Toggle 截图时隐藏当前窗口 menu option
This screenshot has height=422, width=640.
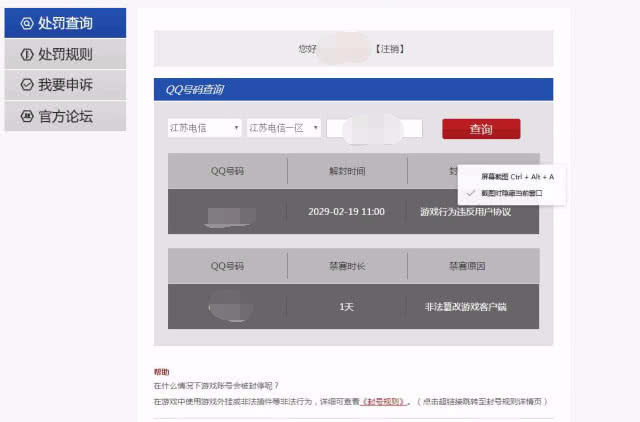(511, 193)
